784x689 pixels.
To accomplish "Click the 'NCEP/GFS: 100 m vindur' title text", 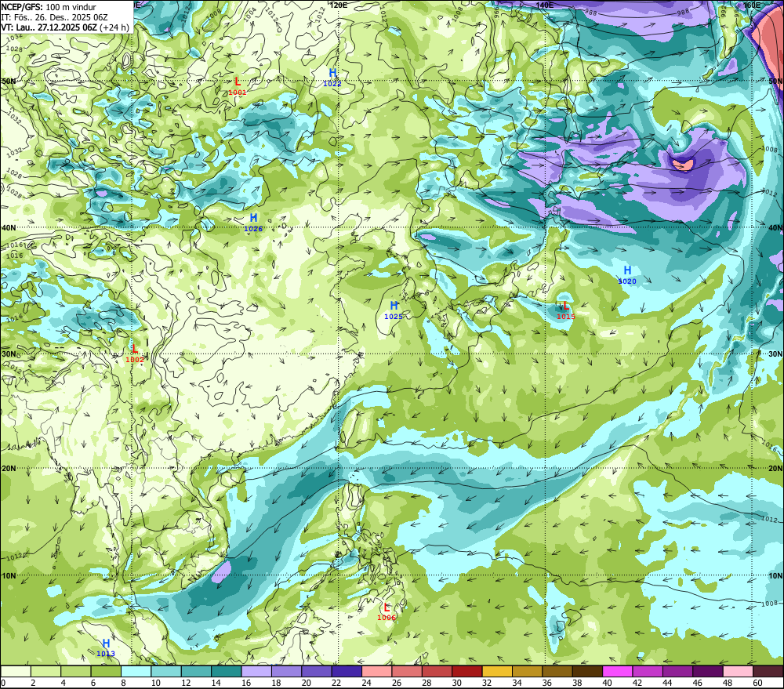I will coord(49,7).
